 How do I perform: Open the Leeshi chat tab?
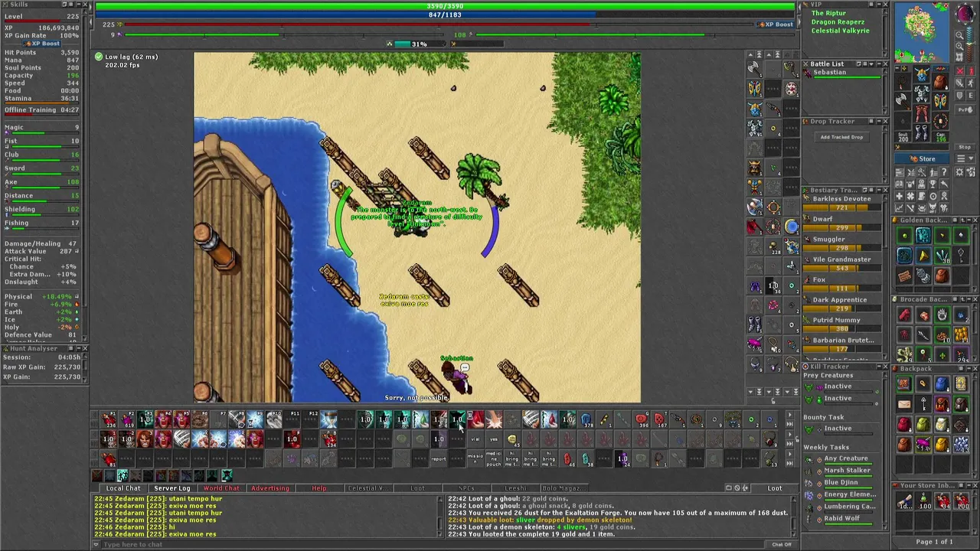pyautogui.click(x=515, y=488)
